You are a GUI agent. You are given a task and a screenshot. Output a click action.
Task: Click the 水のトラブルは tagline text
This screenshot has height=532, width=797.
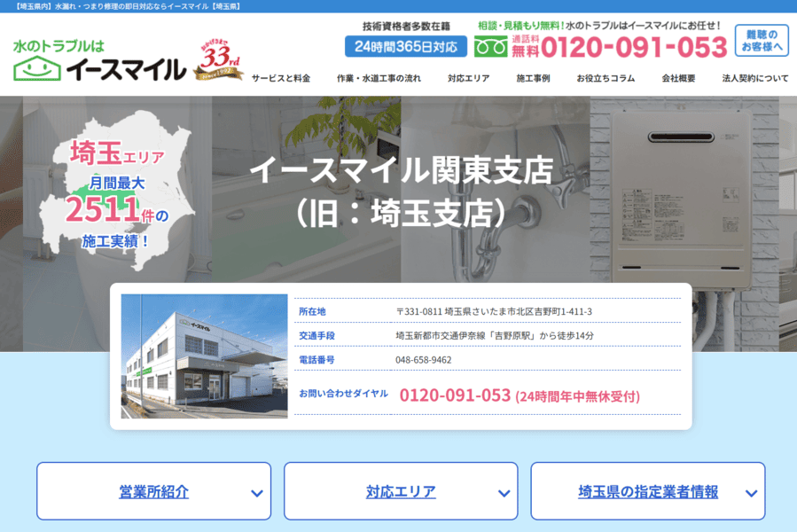click(x=59, y=46)
